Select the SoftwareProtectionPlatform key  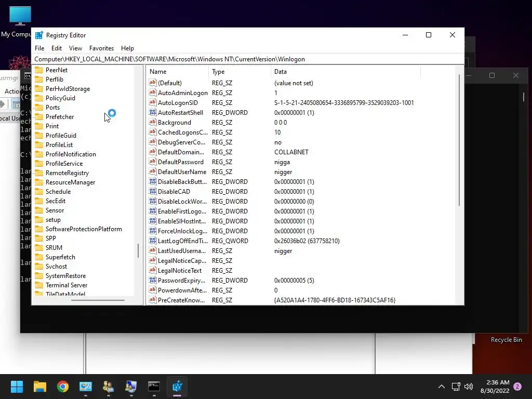point(84,229)
